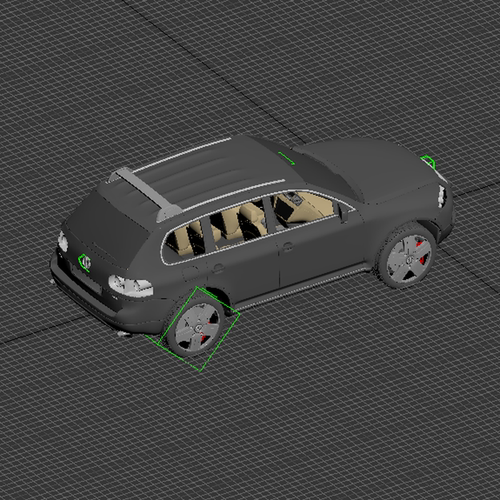This screenshot has width=500, height=500.
Task: Select the large right taillight cluster
Action: [131, 286]
